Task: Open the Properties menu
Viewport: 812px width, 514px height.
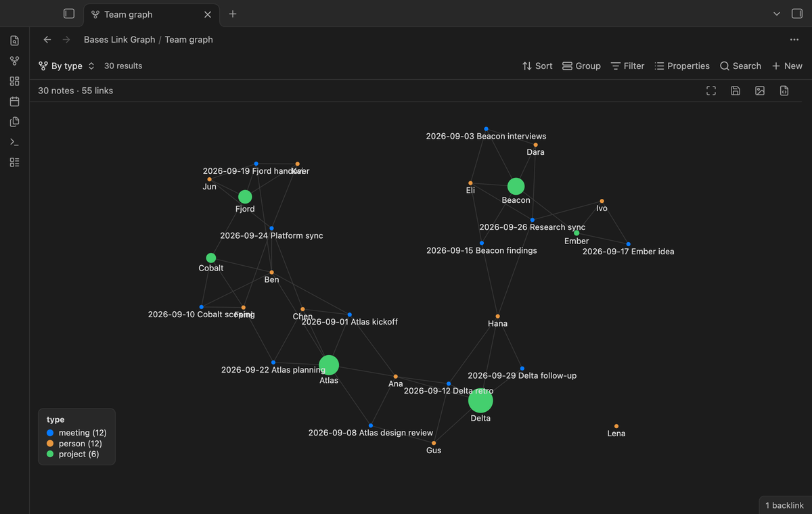Action: (682, 66)
